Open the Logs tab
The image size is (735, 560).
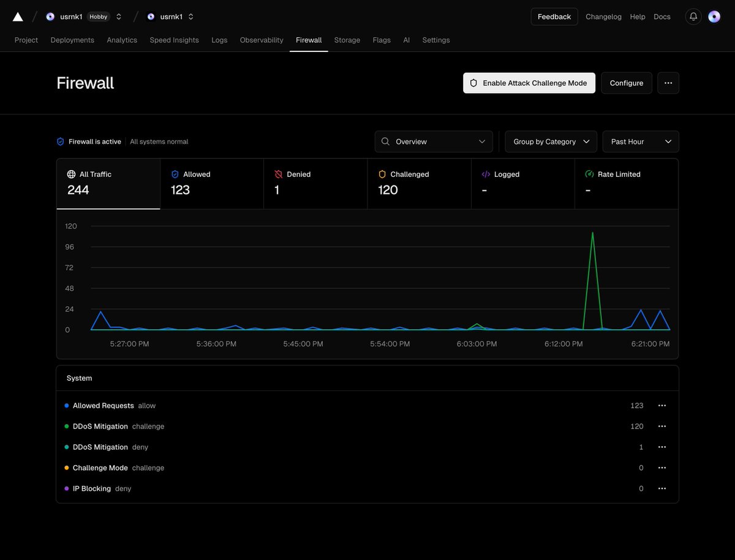click(x=219, y=40)
